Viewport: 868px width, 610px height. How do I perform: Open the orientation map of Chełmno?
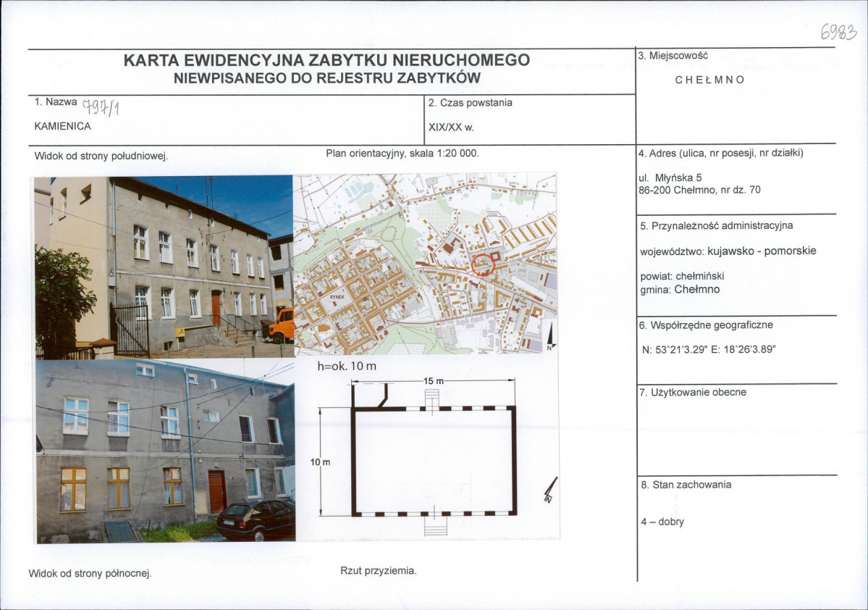[x=424, y=263]
